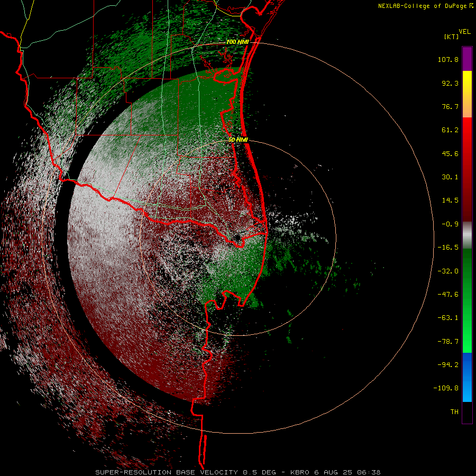The width and height of the screenshot is (476, 476).
Task: Click the blue segment of the color bar
Action: (x=467, y=377)
